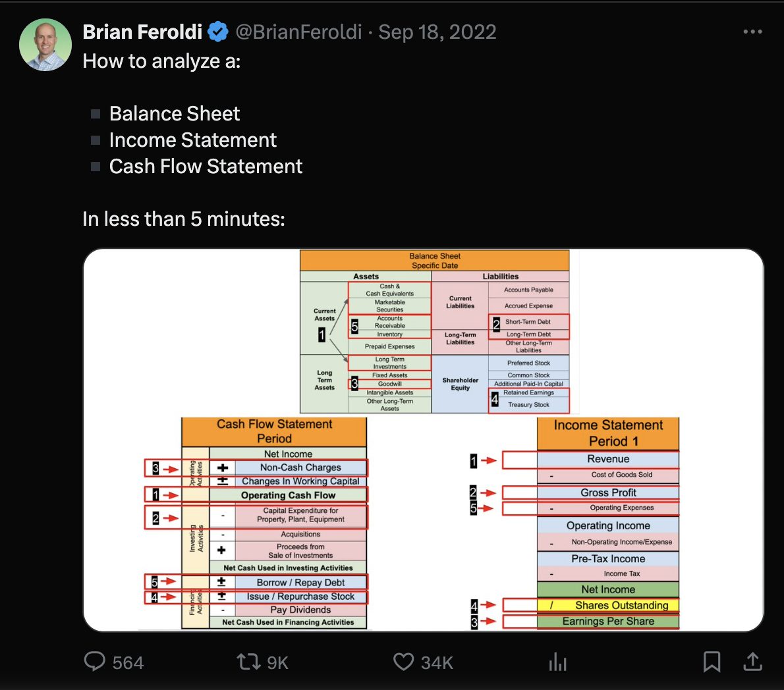Toggle bookmark to save this tweet
This screenshot has width=784, height=690.
pyautogui.click(x=712, y=662)
